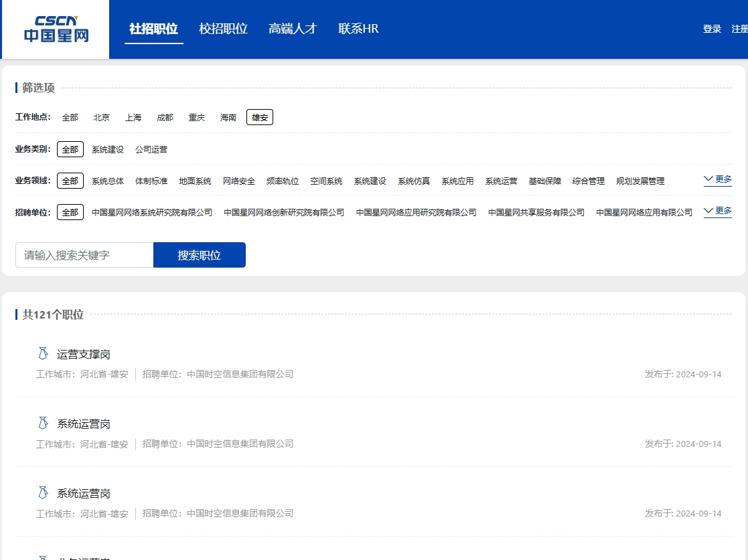Choose 系统建设 under 业务类别
The height and width of the screenshot is (560, 748).
pyautogui.click(x=108, y=149)
